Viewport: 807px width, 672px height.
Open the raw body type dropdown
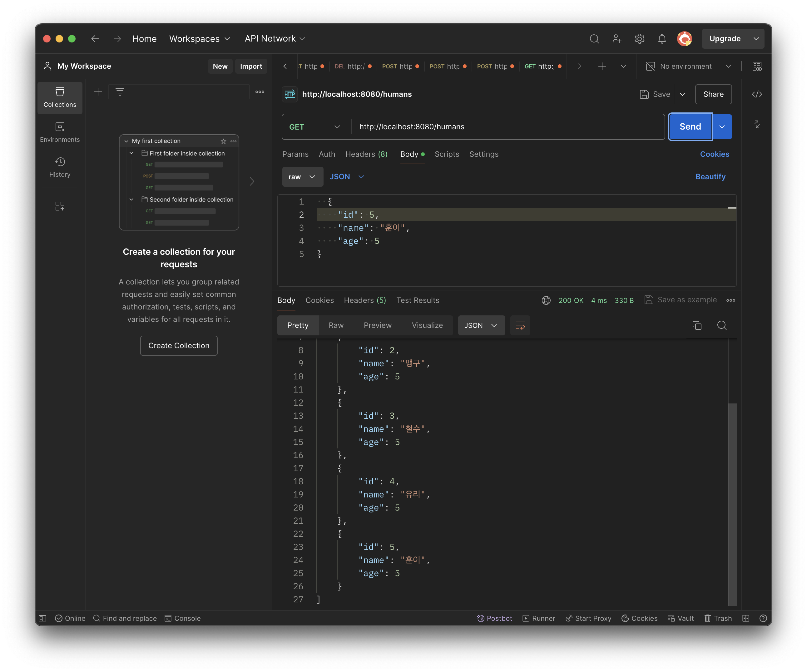(x=302, y=177)
